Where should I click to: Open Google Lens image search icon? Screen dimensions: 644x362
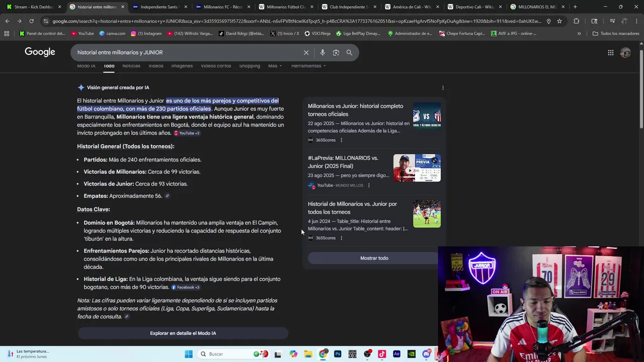336,52
